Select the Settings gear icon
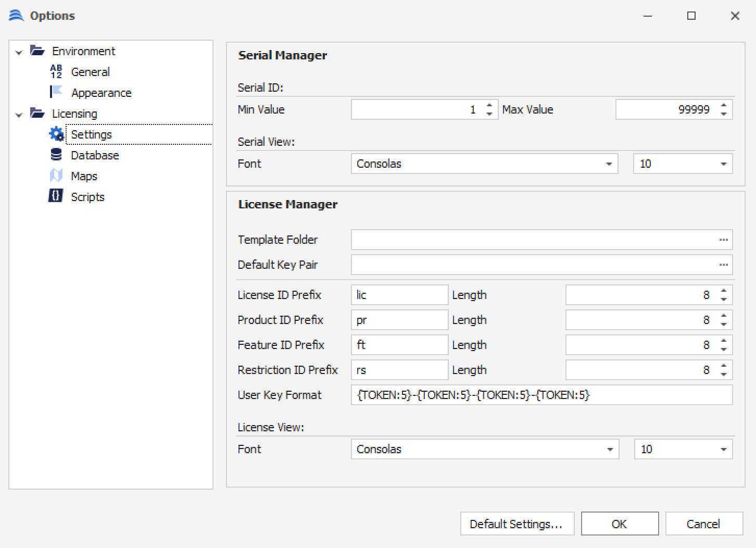This screenshot has height=548, width=756. (x=56, y=134)
